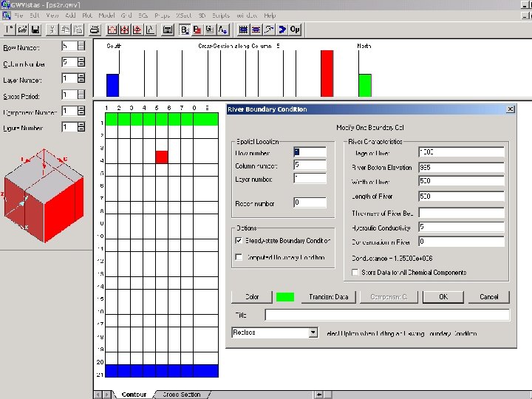Switch to the Cross Section tab
The image size is (532, 399).
click(x=182, y=395)
